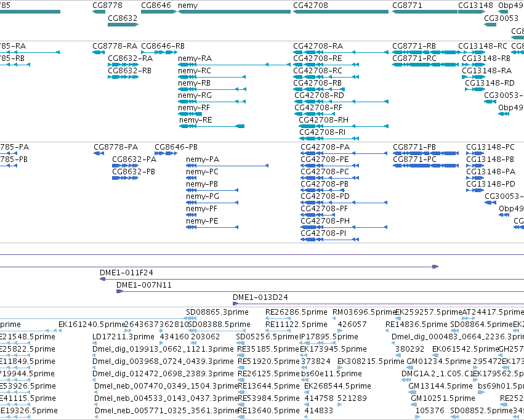This screenshot has width=524, height=420.
Task: Click protein nemy-PB
Action: coord(202,184)
